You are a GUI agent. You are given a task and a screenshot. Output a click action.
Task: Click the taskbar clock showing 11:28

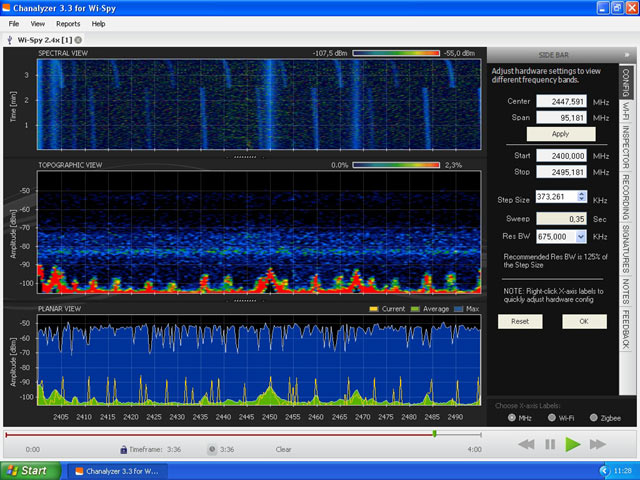pyautogui.click(x=622, y=471)
